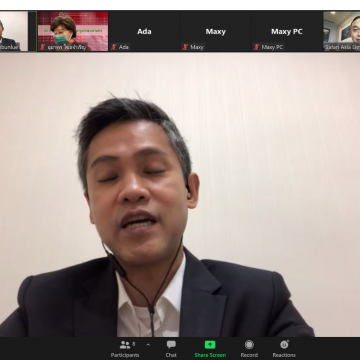
Task: Open the Reactions smiley icon
Action: click(x=284, y=344)
